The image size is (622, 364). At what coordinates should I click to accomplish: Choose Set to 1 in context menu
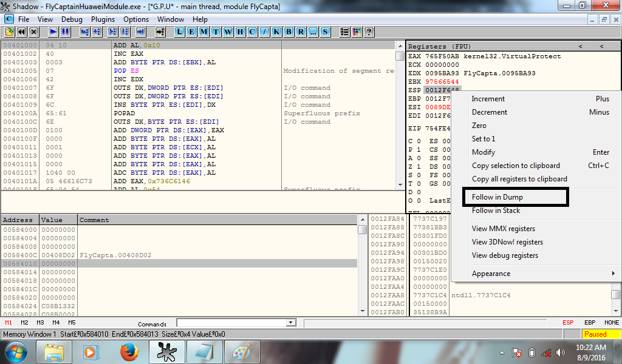pyautogui.click(x=536, y=139)
